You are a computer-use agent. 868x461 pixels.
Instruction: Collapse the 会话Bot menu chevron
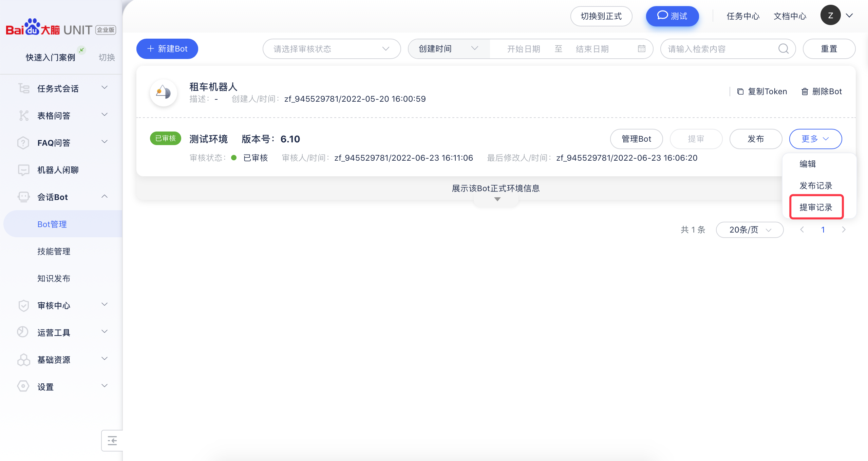click(x=105, y=196)
